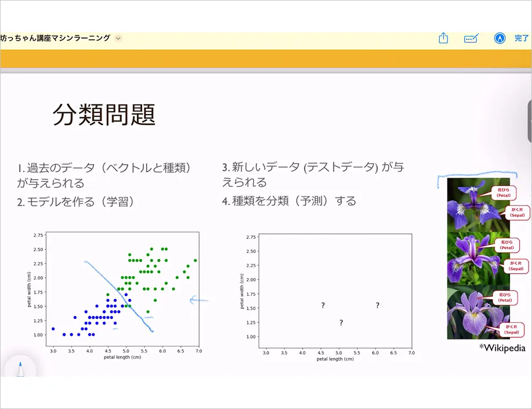This screenshot has width=532, height=409.
Task: Click the 分類問題 slide heading
Action: 104,115
